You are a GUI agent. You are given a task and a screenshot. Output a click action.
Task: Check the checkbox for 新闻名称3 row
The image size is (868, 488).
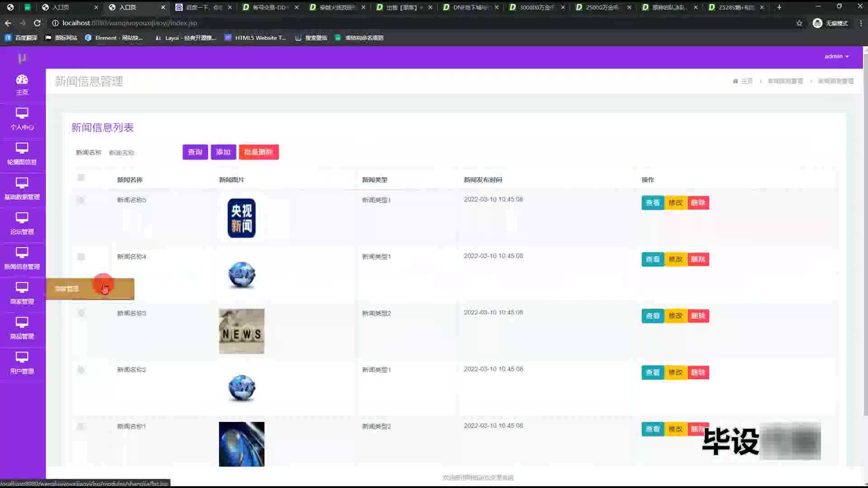coord(81,313)
